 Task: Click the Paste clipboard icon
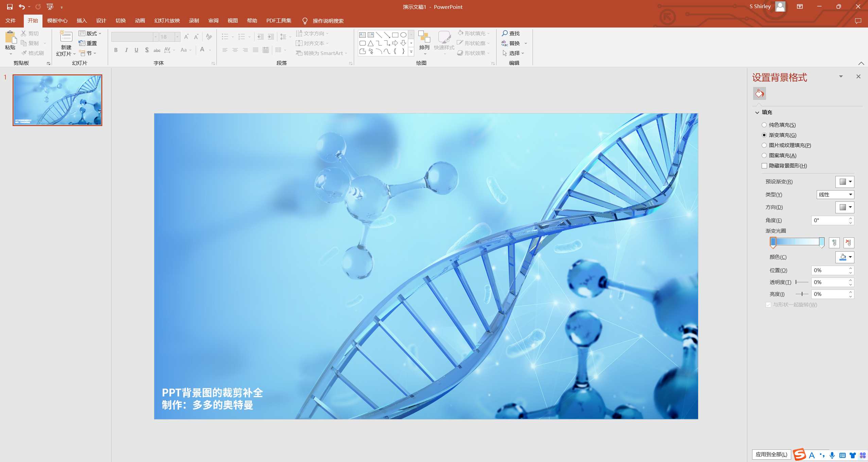click(10, 37)
